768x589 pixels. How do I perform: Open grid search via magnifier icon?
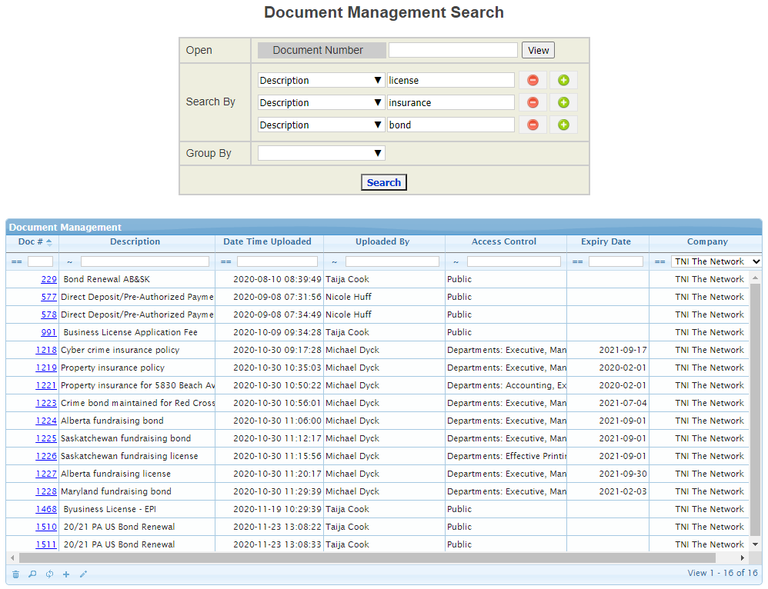click(32, 574)
